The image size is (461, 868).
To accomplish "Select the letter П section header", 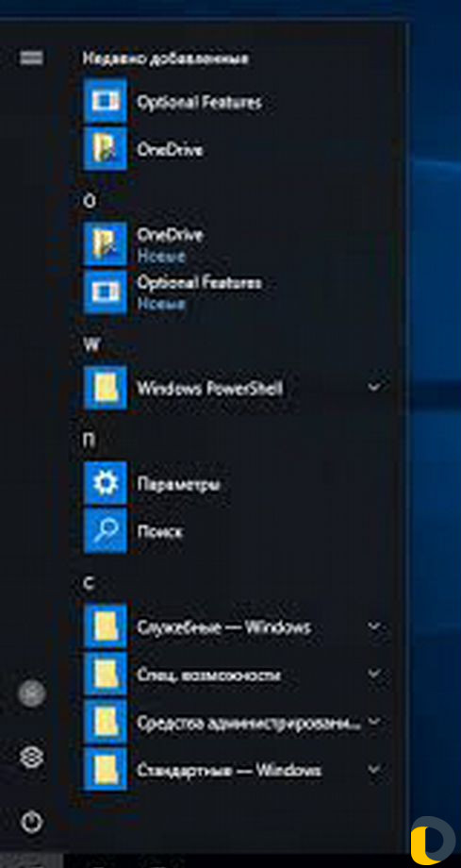I will [x=90, y=440].
